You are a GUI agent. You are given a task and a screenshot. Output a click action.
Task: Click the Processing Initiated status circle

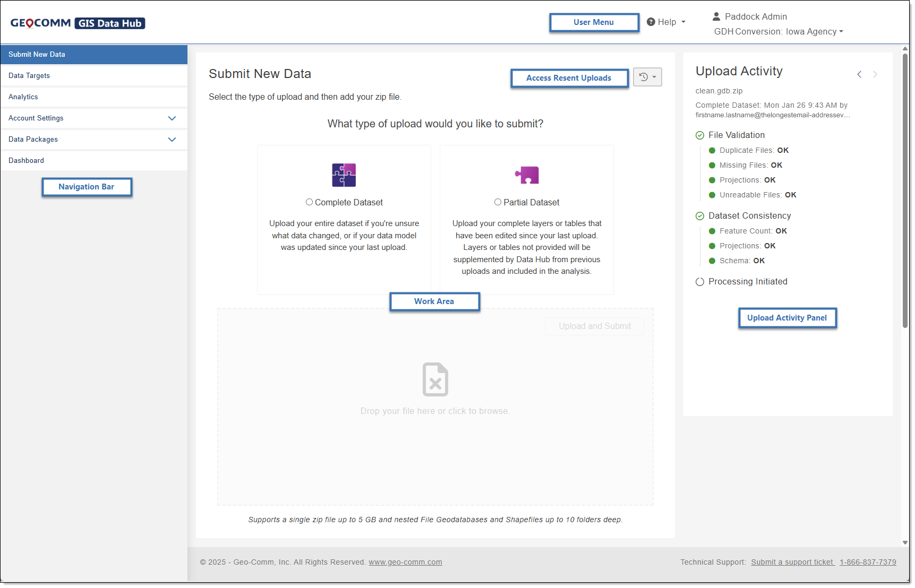(700, 282)
